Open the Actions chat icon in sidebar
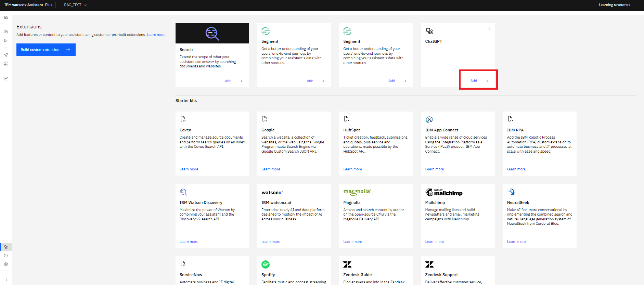This screenshot has height=285, width=644. (6, 32)
